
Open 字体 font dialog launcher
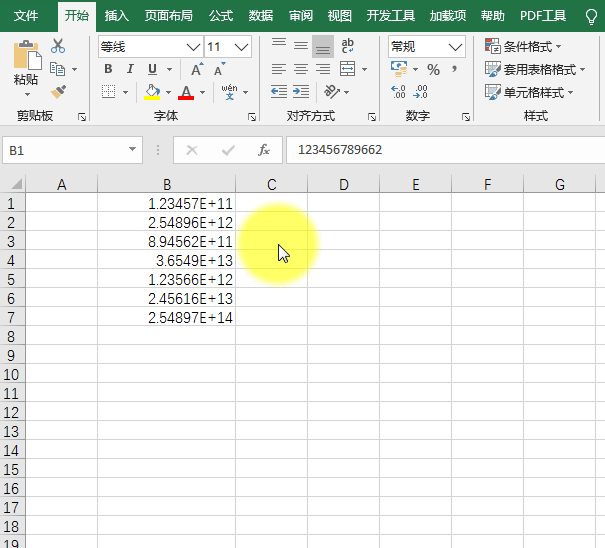click(252, 117)
